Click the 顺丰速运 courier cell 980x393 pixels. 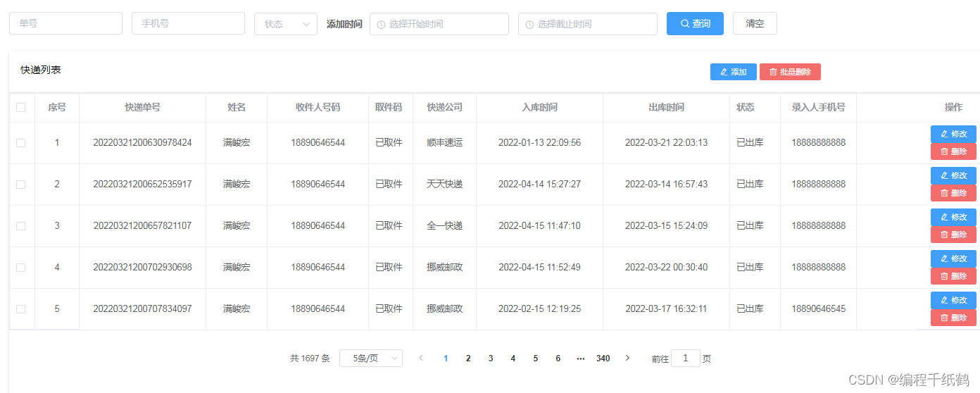(x=445, y=143)
